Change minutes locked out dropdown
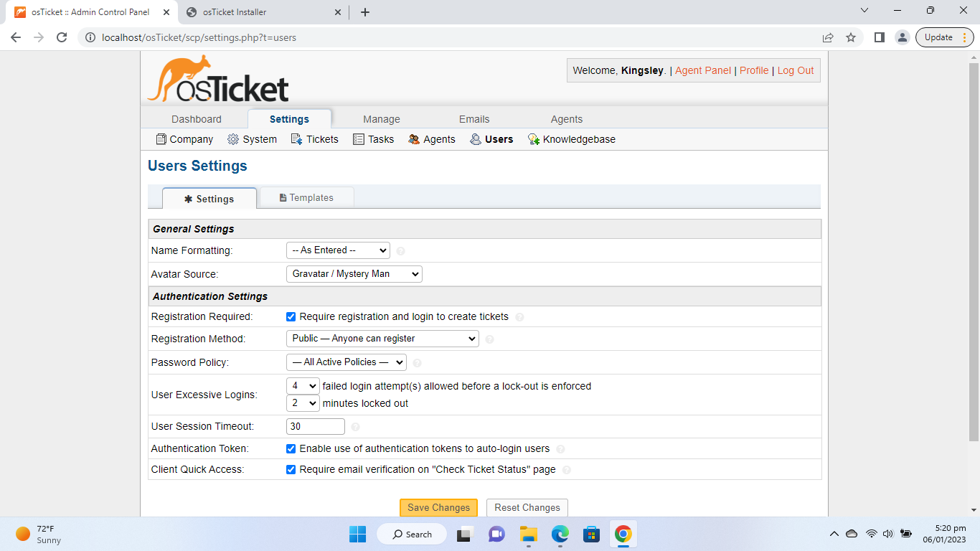 pos(303,403)
